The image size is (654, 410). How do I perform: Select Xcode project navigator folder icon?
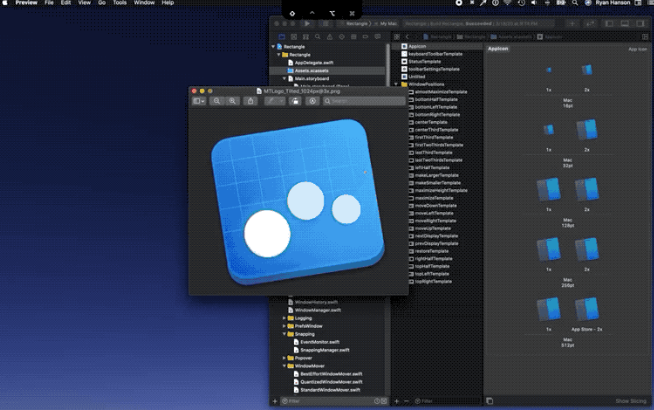[282, 37]
